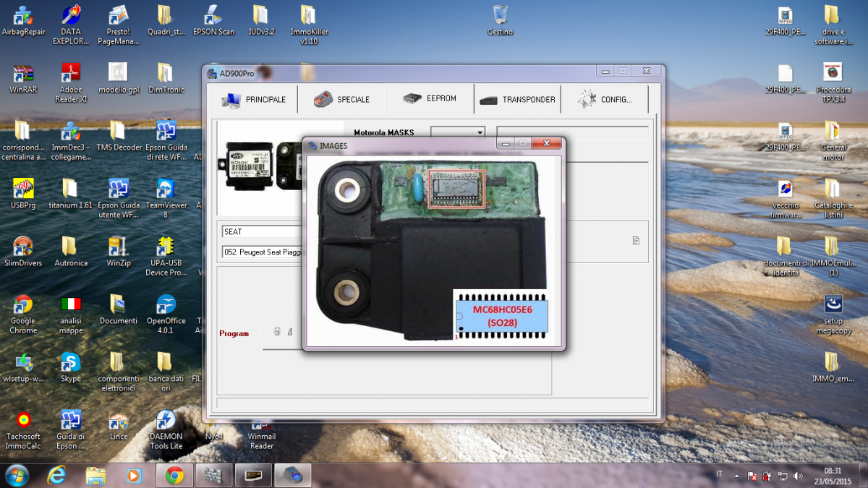The image size is (868, 488).
Task: Open Procedura TPX3.4 file
Action: pyautogui.click(x=833, y=82)
